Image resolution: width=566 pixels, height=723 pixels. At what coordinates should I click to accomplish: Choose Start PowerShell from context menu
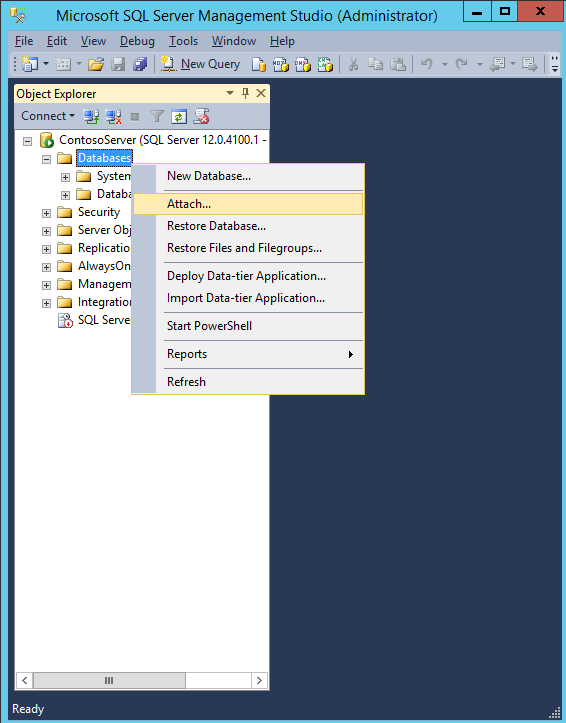[x=248, y=326]
